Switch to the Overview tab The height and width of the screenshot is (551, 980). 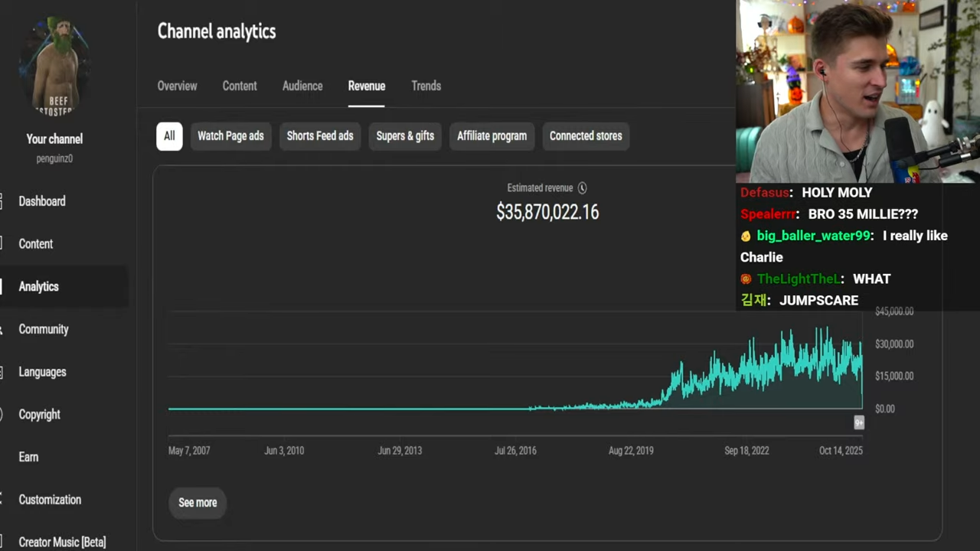(x=177, y=86)
